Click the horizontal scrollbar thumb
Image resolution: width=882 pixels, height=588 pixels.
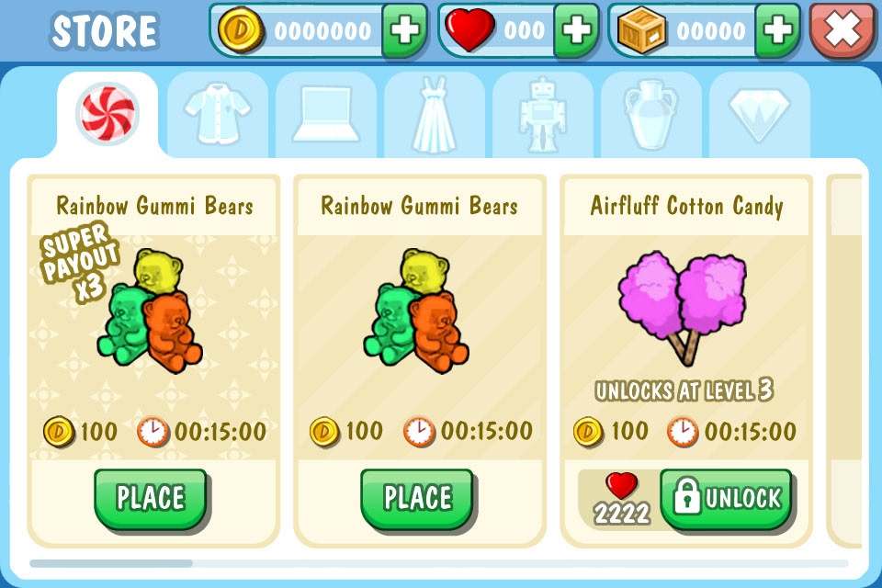111,562
